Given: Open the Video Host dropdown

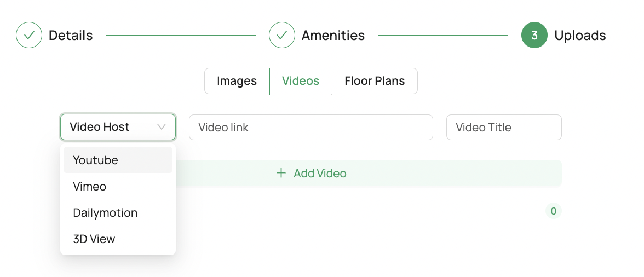Looking at the screenshot, I should (118, 127).
